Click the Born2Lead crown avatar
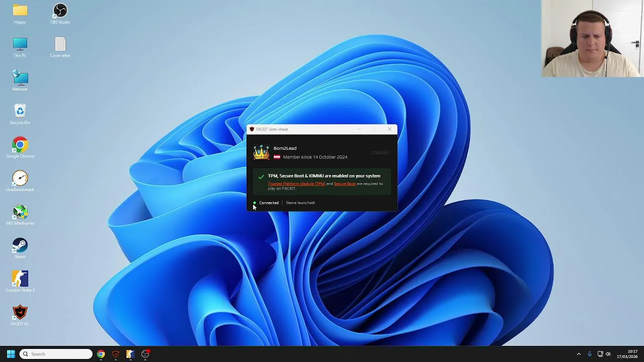The height and width of the screenshot is (362, 644). click(261, 152)
